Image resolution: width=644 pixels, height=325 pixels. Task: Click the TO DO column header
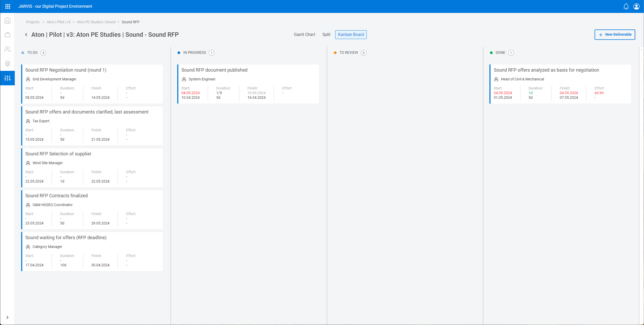32,53
